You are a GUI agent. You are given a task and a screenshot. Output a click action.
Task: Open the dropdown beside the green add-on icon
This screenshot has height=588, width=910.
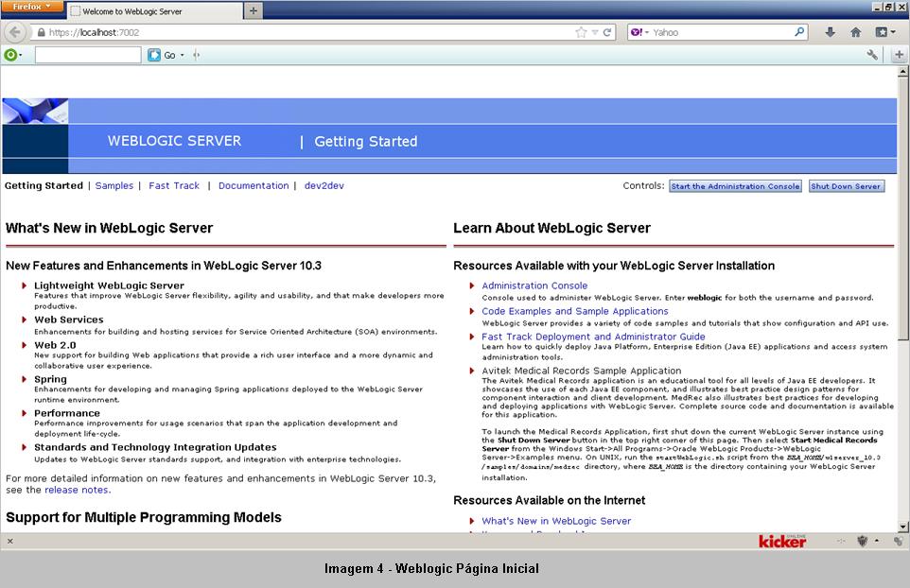coord(21,55)
